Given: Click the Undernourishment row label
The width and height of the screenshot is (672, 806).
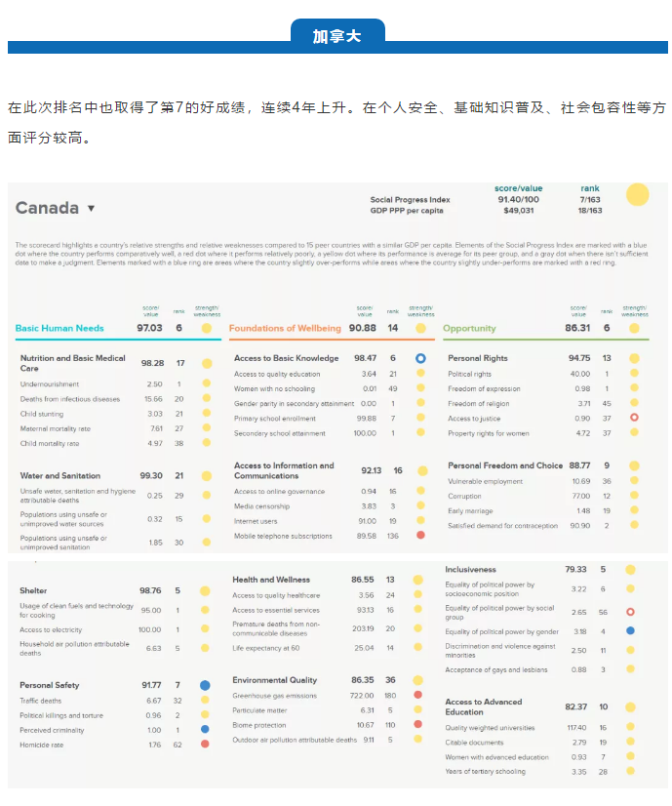Looking at the screenshot, I should tap(50, 384).
